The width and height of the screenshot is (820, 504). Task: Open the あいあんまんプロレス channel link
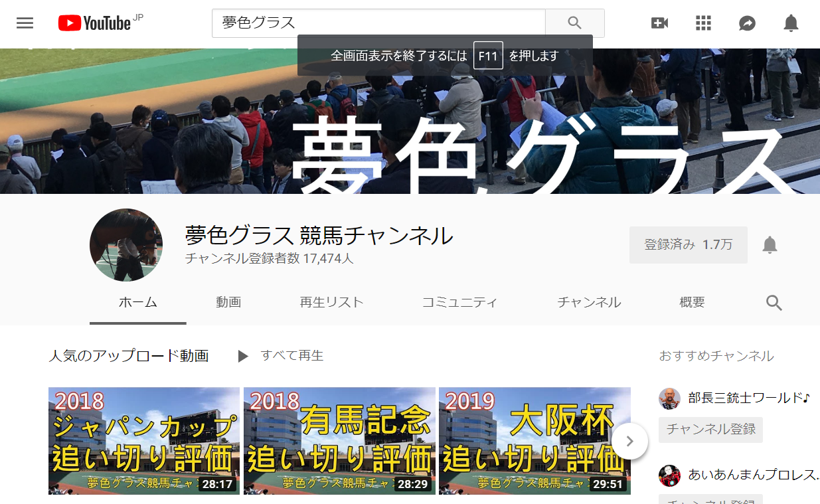pyautogui.click(x=752, y=474)
